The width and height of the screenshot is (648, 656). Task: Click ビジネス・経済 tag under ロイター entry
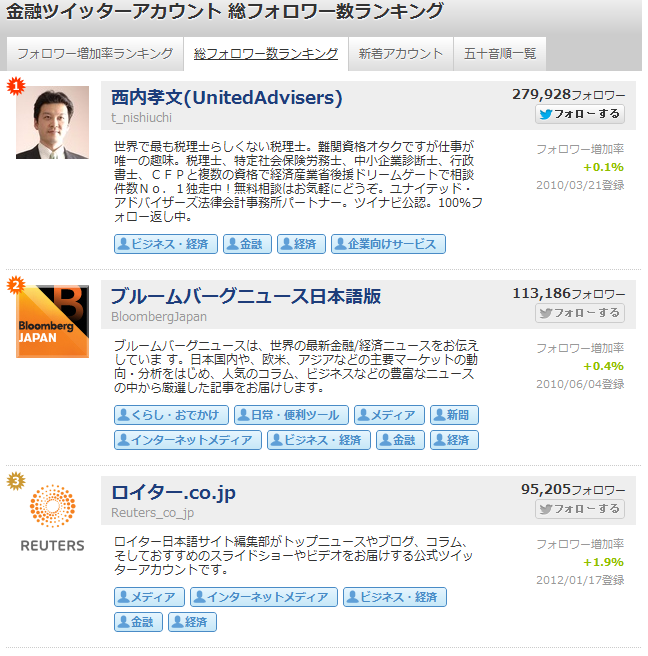(x=395, y=597)
